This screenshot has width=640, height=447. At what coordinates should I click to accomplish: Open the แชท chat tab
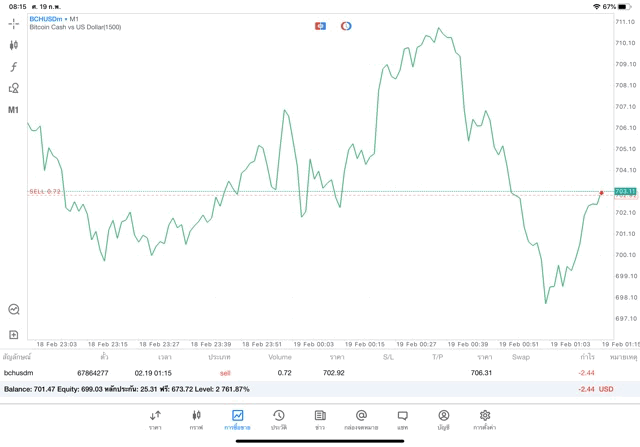pos(402,419)
